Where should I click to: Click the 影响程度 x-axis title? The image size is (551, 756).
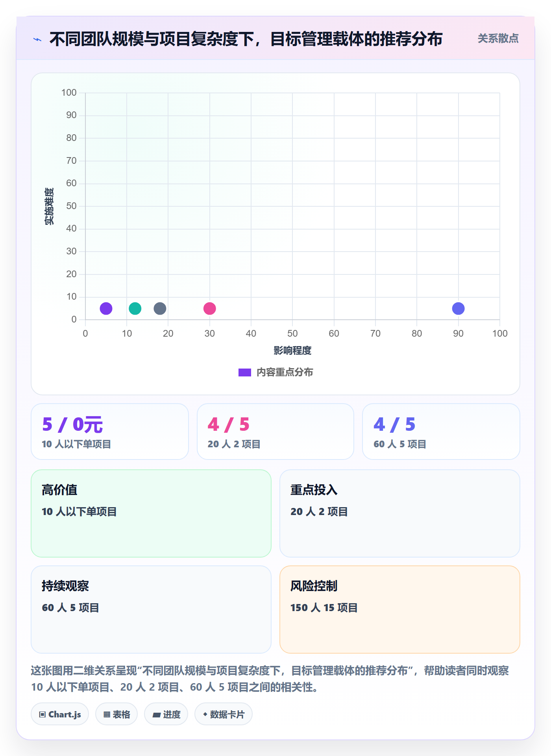pyautogui.click(x=292, y=350)
